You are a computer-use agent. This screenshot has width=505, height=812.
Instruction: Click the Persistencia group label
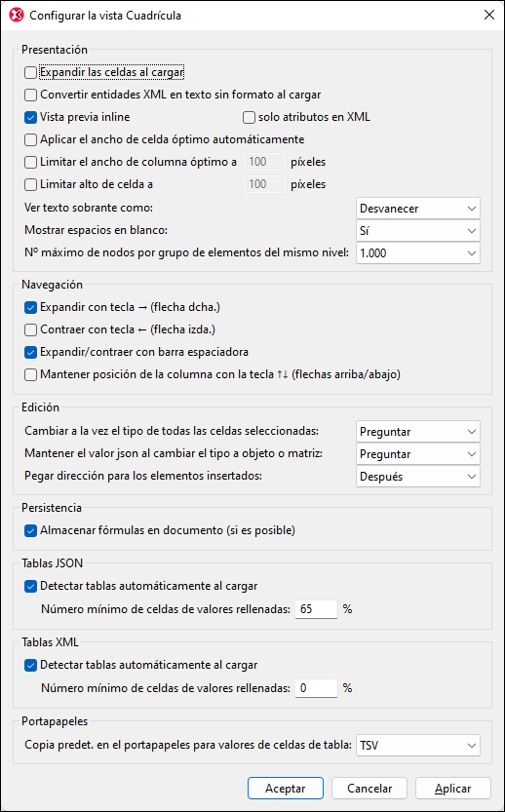[x=52, y=508]
